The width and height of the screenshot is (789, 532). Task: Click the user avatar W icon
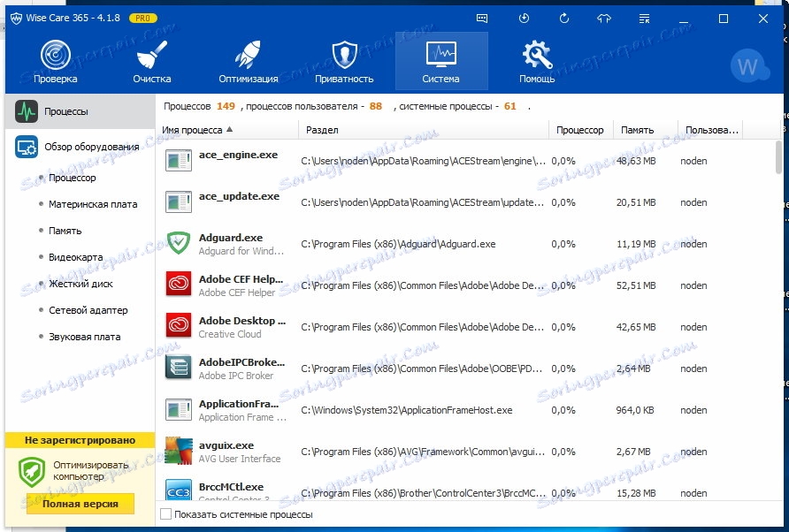point(748,66)
